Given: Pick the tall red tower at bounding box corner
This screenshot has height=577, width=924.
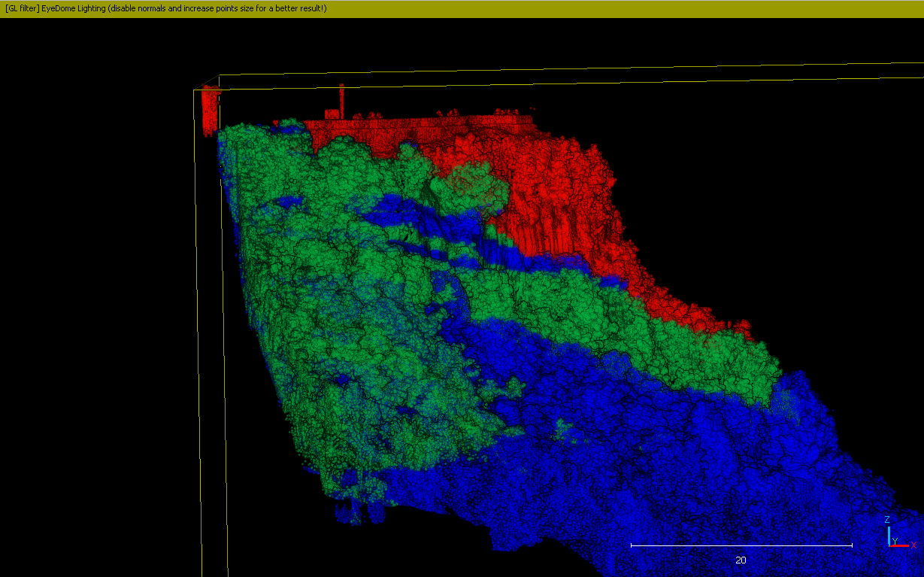Looking at the screenshot, I should (210, 109).
